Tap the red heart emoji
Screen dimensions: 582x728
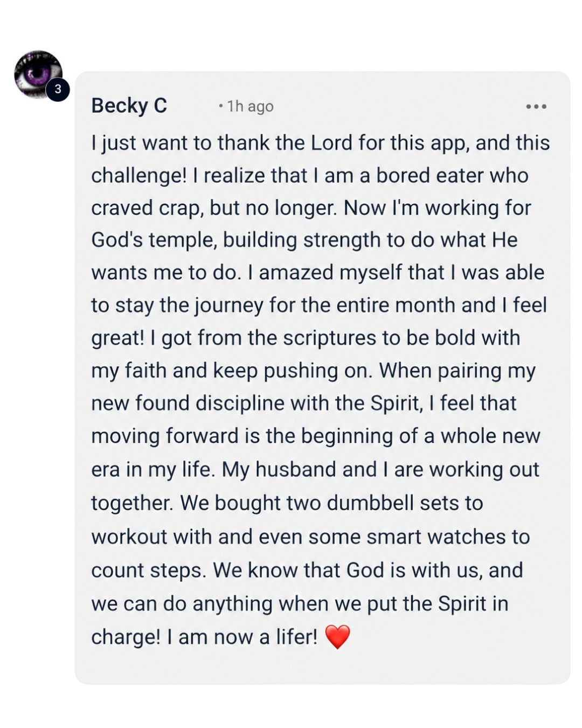click(x=338, y=637)
